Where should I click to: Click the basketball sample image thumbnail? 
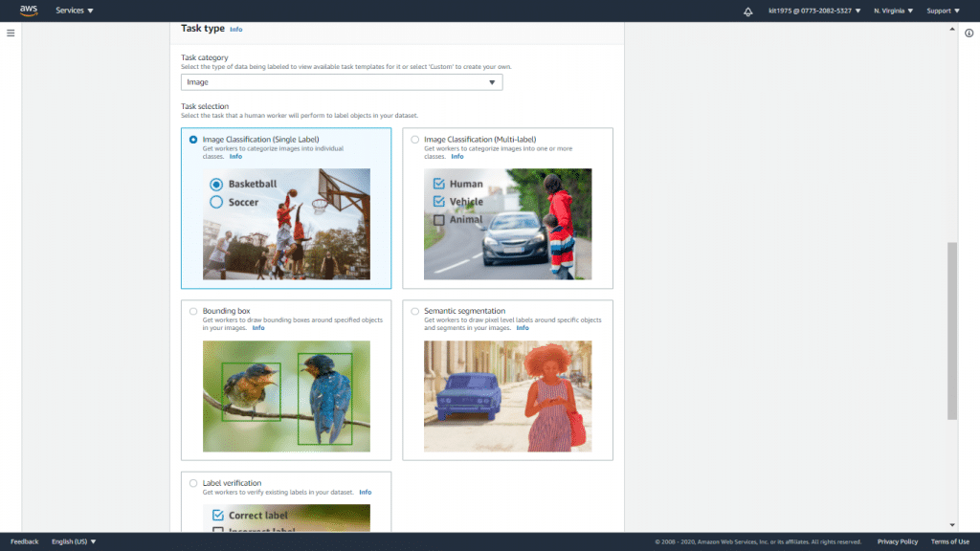[x=286, y=224]
